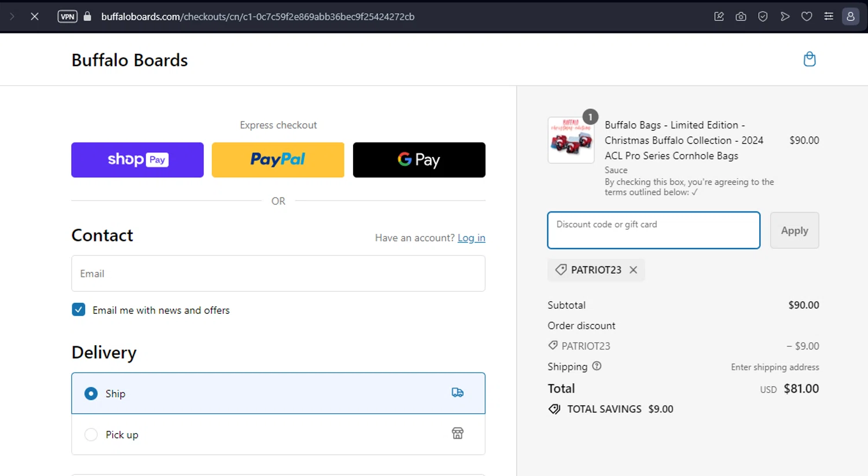Click the Express checkout label
Image resolution: width=868 pixels, height=476 pixels.
click(278, 125)
